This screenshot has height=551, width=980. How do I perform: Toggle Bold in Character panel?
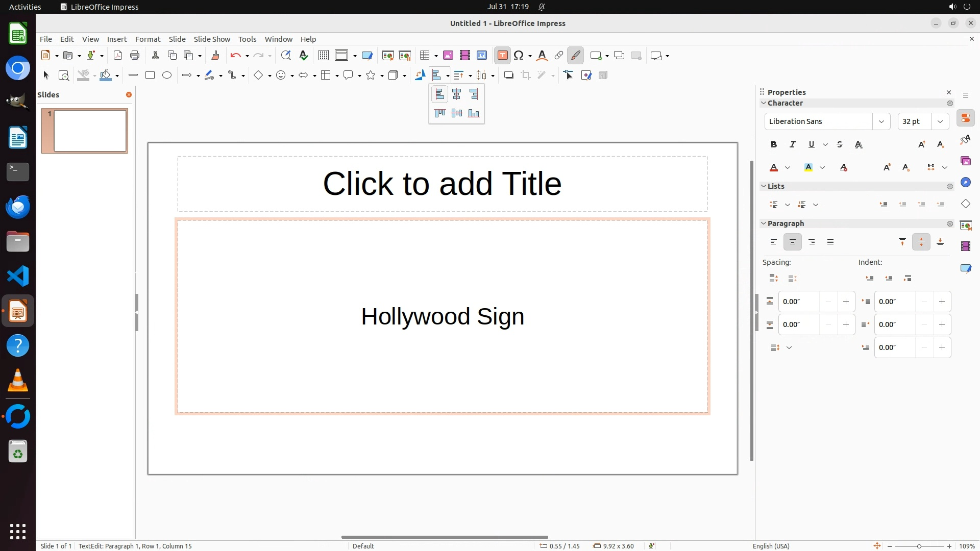pyautogui.click(x=774, y=145)
